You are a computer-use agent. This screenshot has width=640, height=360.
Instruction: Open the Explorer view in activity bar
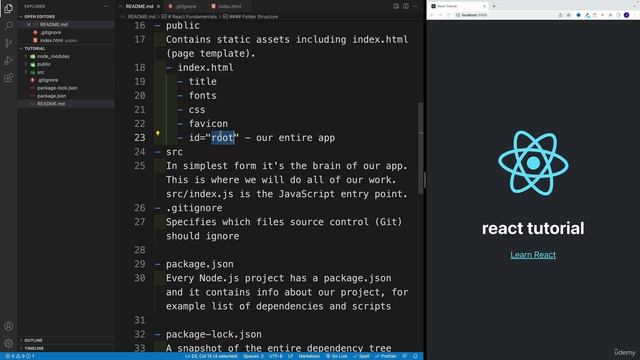pos(8,9)
